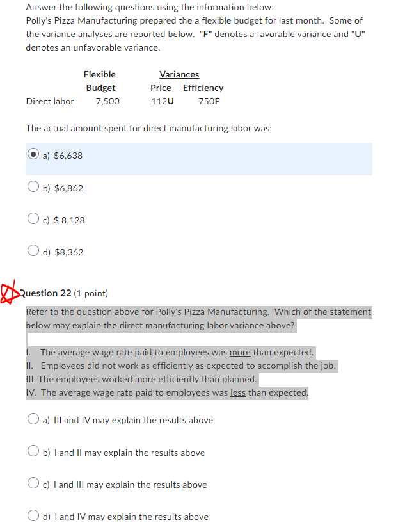The height and width of the screenshot is (532, 405).
Task: Click the red flag annotation mark
Action: 8,293
